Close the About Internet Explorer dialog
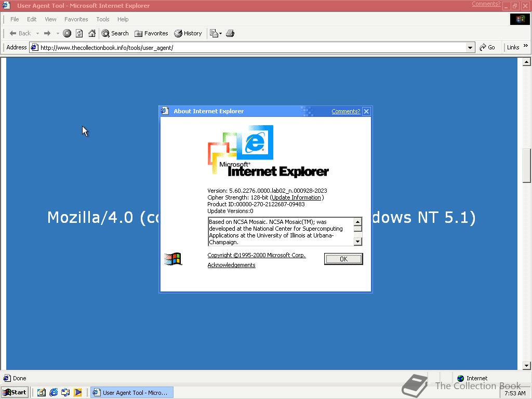This screenshot has width=532, height=399. click(366, 111)
